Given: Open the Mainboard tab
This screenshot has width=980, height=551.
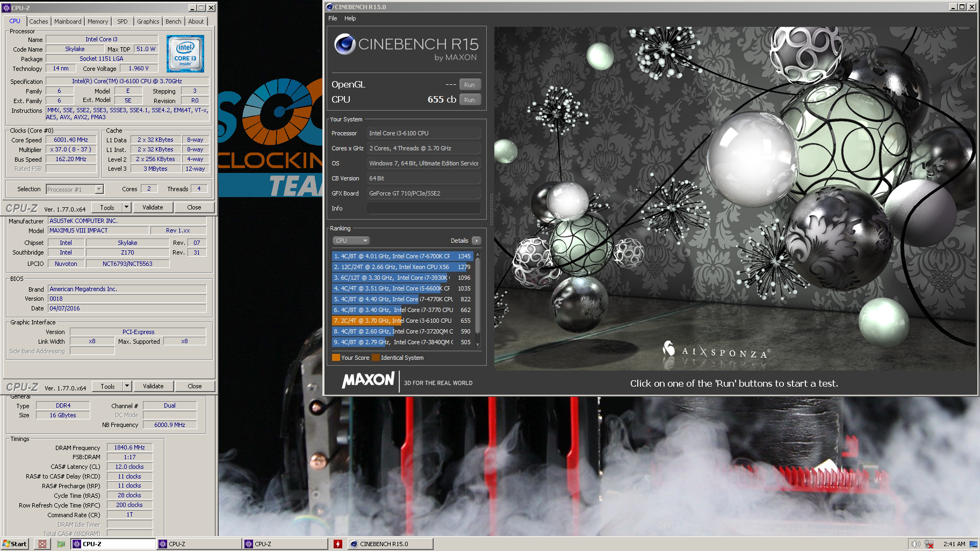Looking at the screenshot, I should (x=68, y=21).
